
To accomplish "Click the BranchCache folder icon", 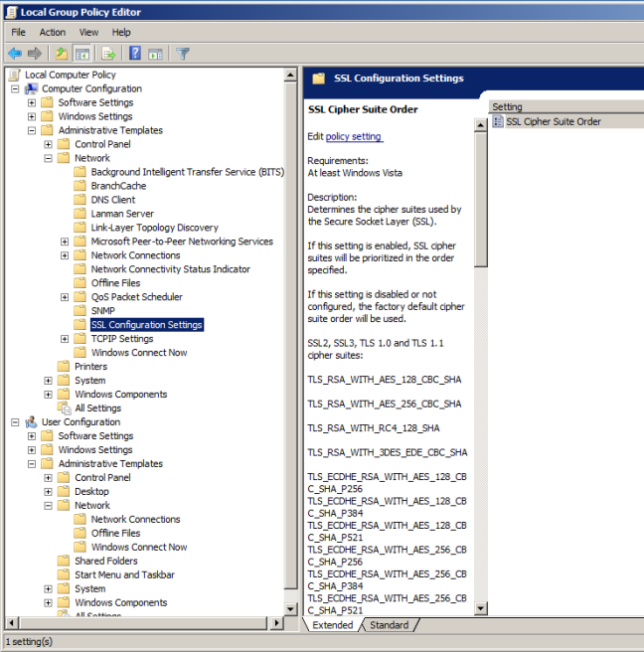I will [x=80, y=186].
